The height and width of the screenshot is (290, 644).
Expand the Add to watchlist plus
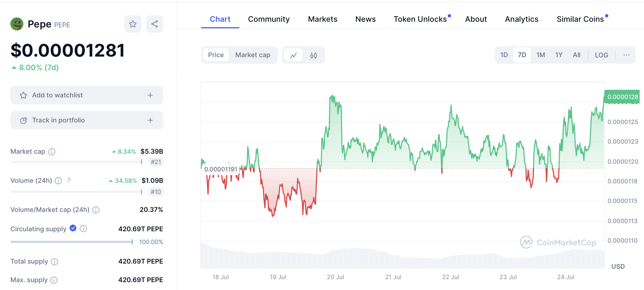click(x=150, y=95)
